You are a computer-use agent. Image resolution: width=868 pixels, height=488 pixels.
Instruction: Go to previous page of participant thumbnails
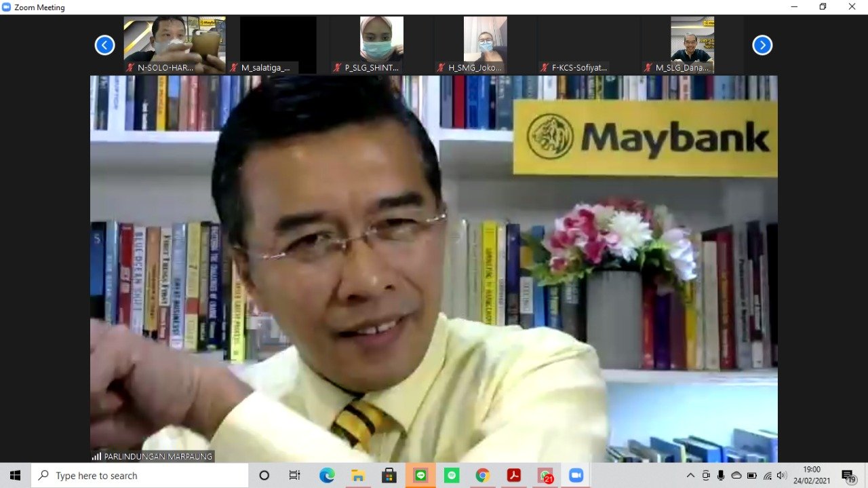[104, 45]
